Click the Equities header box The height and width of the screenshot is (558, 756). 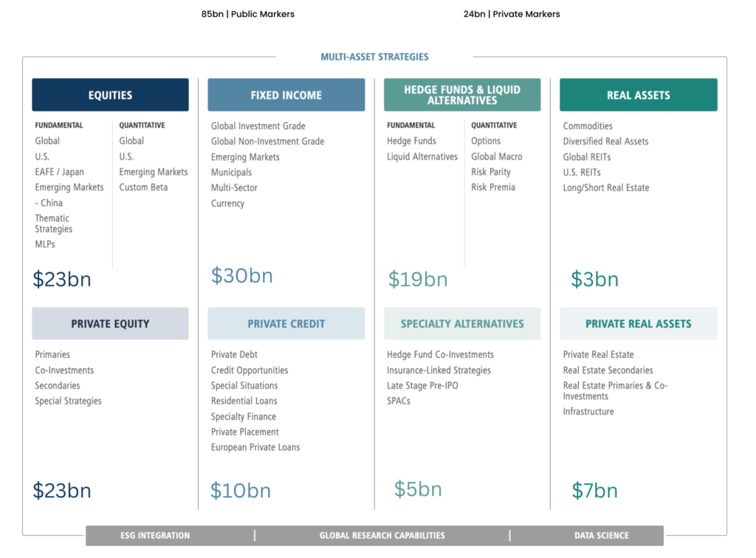[x=110, y=95]
